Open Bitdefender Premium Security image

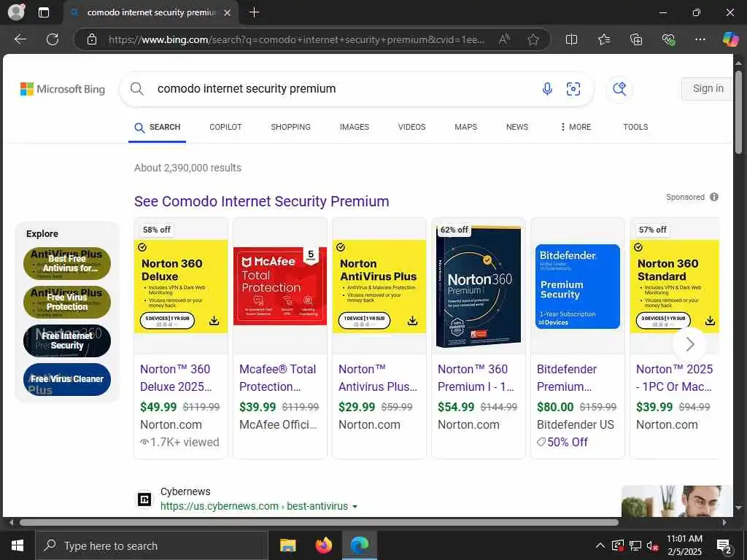coord(578,286)
